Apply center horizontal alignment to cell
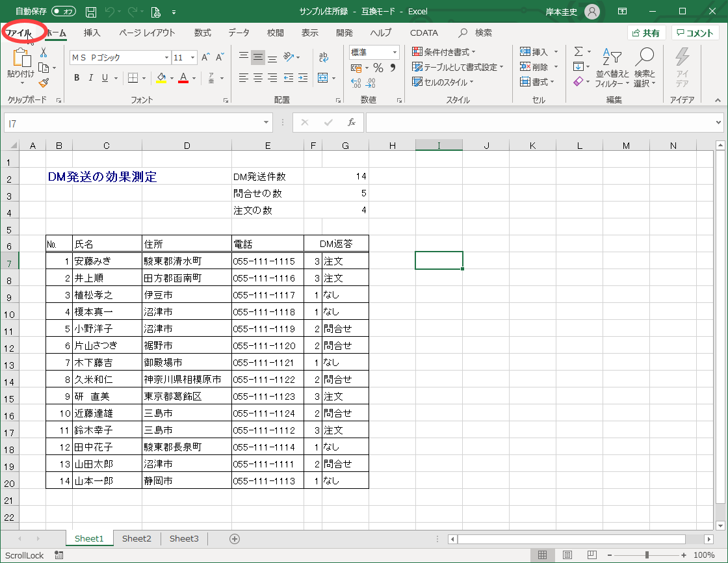 (x=258, y=78)
